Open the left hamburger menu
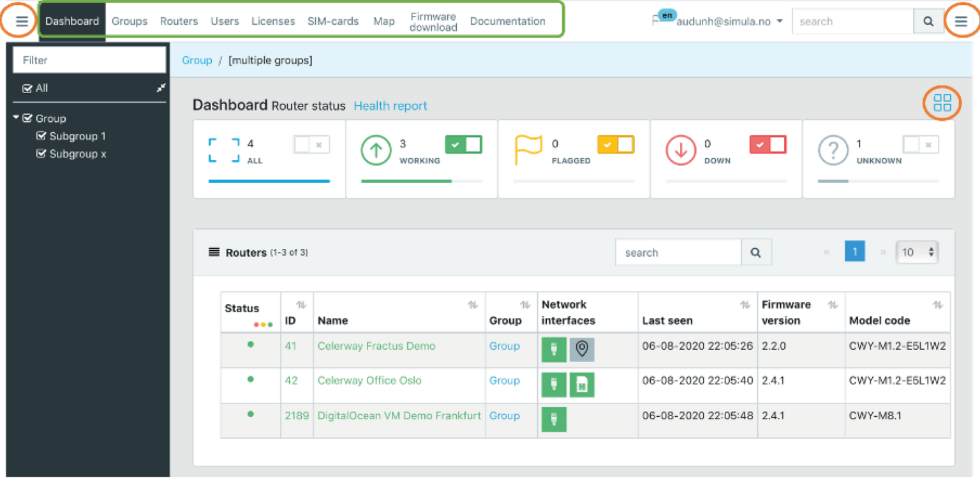Screen dimensions: 980x478 point(22,21)
